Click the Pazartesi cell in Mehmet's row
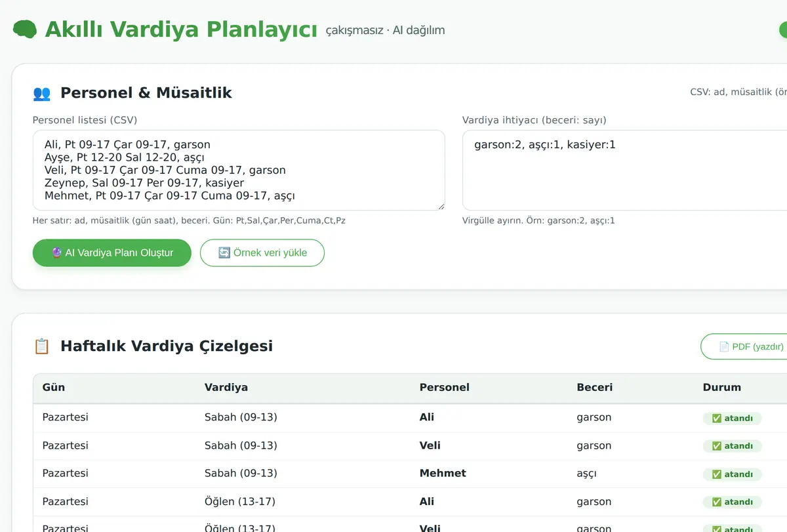787x532 pixels. 66,473
